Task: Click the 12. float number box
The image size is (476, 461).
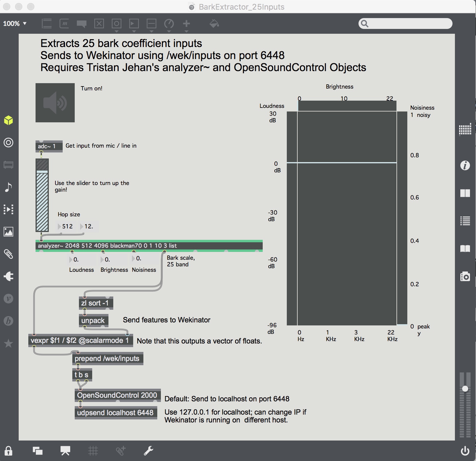Action: click(x=88, y=226)
